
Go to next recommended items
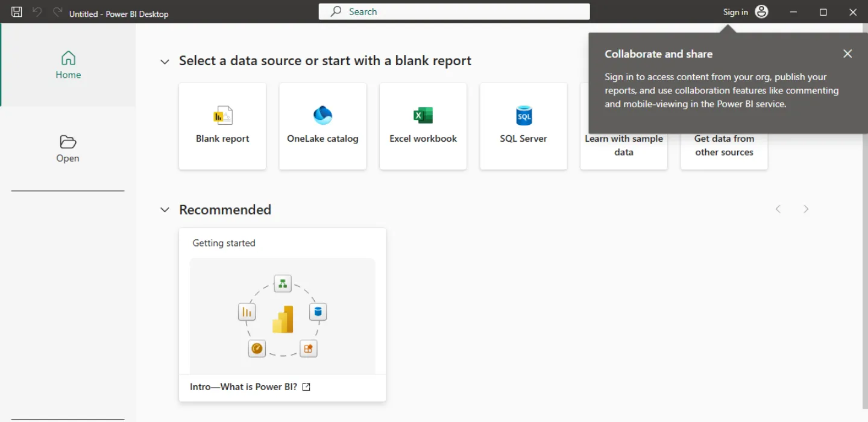806,209
